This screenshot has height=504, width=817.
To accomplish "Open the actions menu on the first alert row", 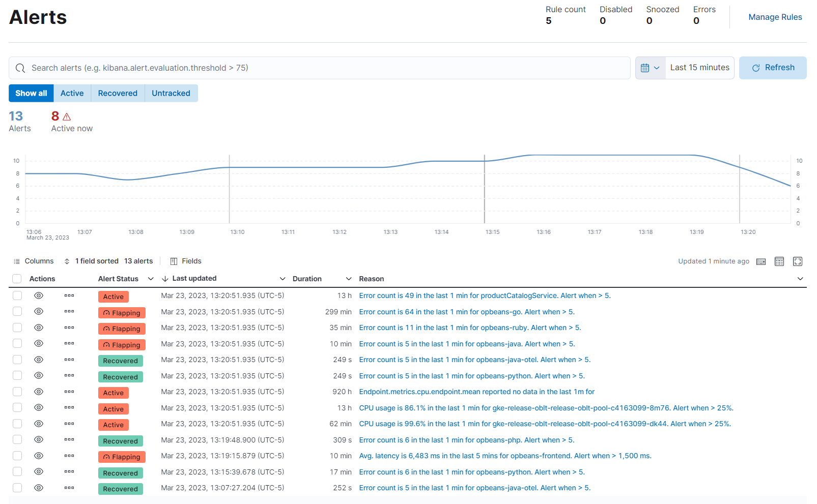I will coord(69,295).
